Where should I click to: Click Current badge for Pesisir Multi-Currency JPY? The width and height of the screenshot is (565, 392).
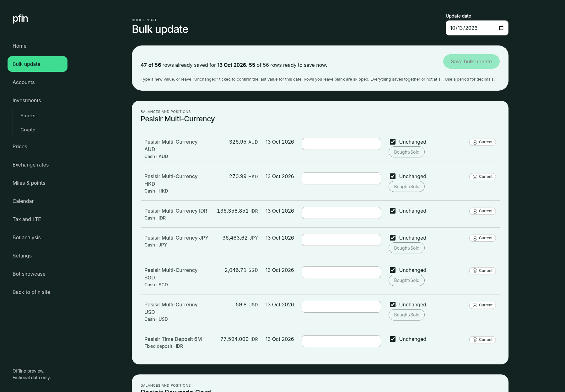[x=482, y=238]
